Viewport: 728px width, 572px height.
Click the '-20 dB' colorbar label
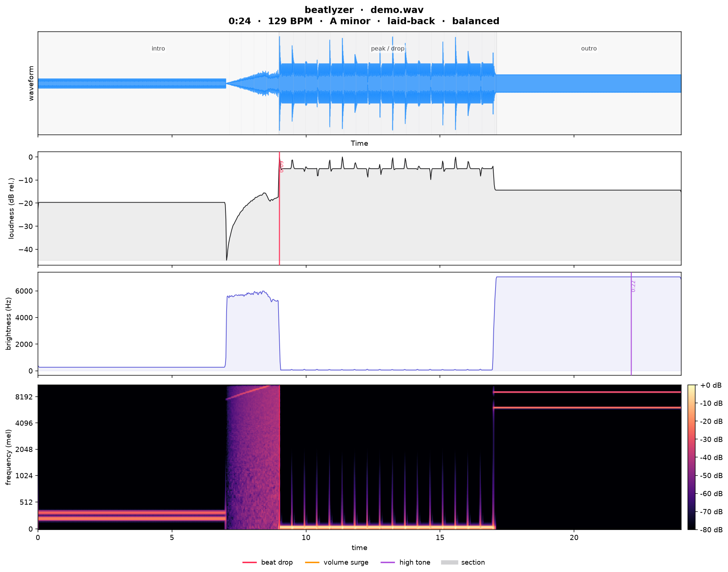711,421
